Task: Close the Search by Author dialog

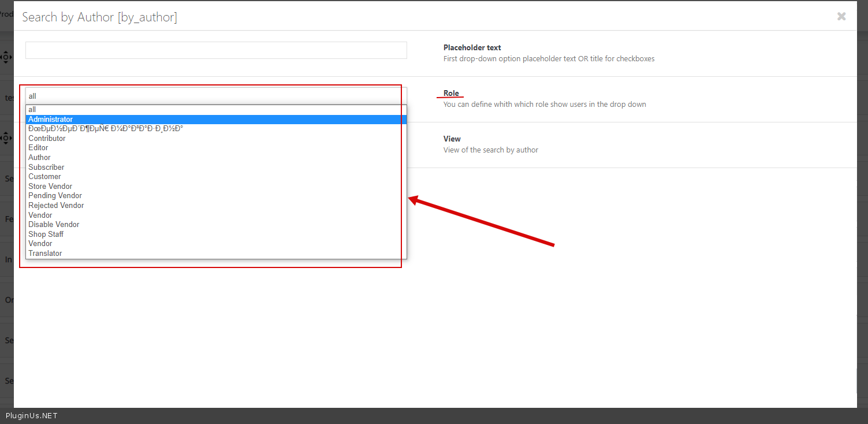Action: pos(841,17)
